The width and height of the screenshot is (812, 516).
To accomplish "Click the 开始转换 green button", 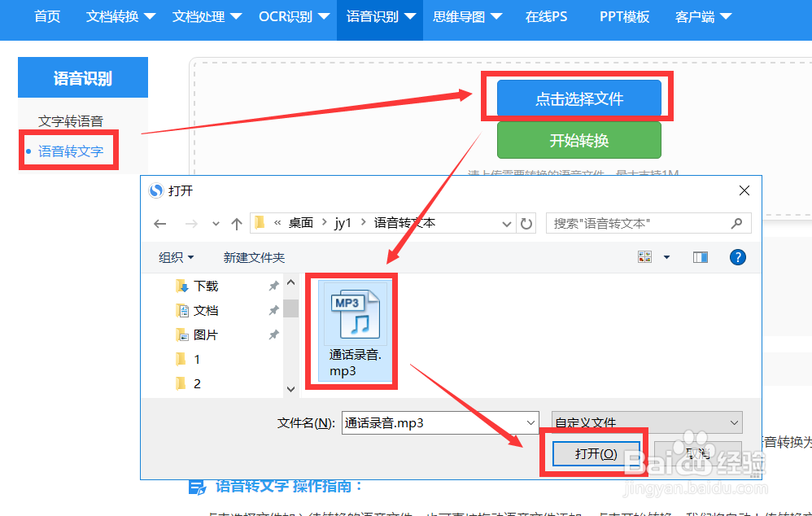I will click(578, 140).
